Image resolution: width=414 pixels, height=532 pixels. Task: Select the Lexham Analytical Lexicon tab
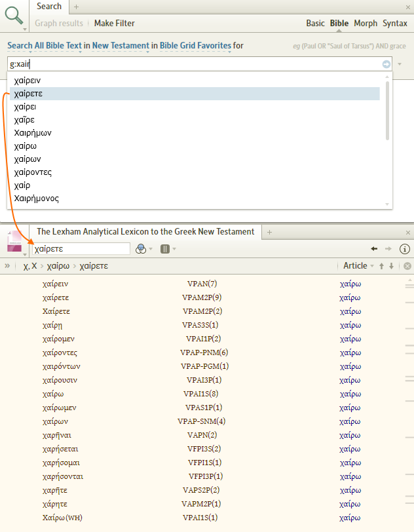coord(145,232)
